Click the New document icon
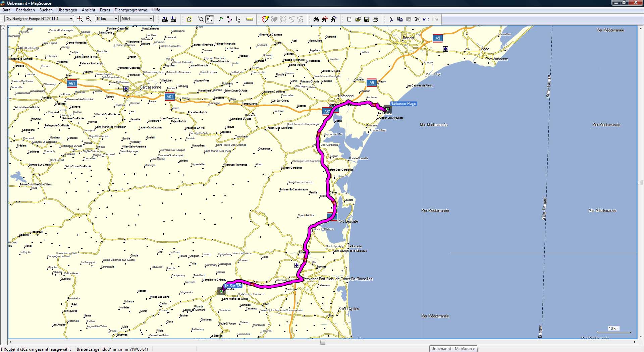Image resolution: width=644 pixels, height=352 pixels. (349, 19)
